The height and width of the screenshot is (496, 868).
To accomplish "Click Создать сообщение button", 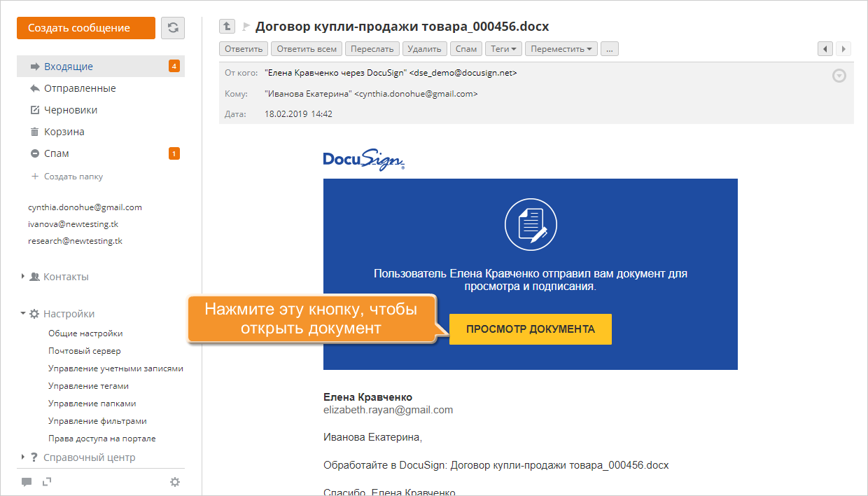I will click(86, 28).
